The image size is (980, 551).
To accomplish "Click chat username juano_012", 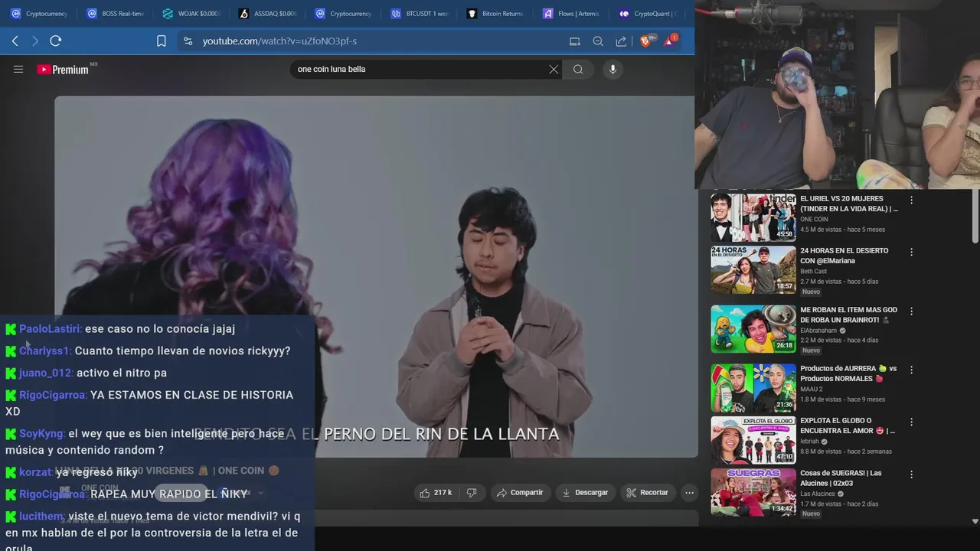I will pos(46,373).
